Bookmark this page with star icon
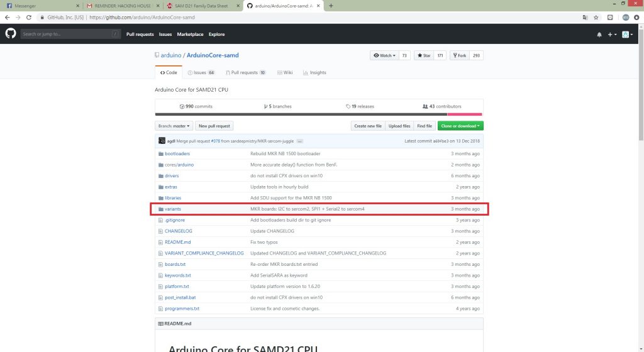 click(x=596, y=17)
